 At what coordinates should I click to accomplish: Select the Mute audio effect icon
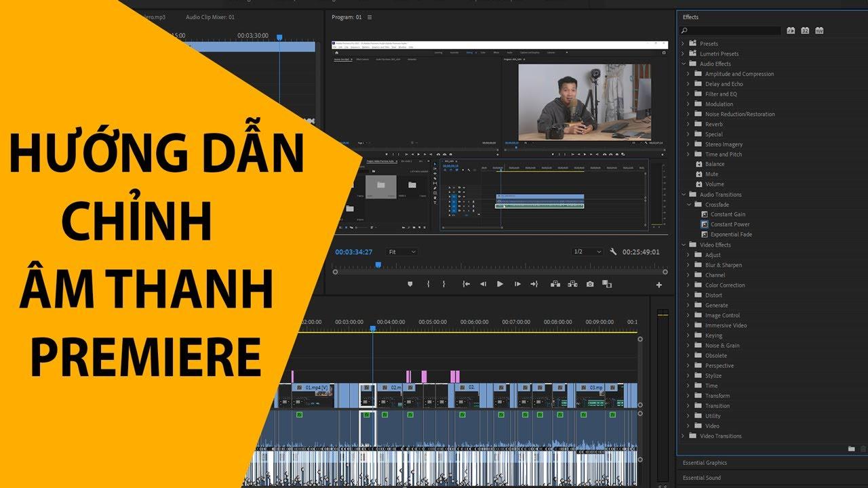click(699, 174)
